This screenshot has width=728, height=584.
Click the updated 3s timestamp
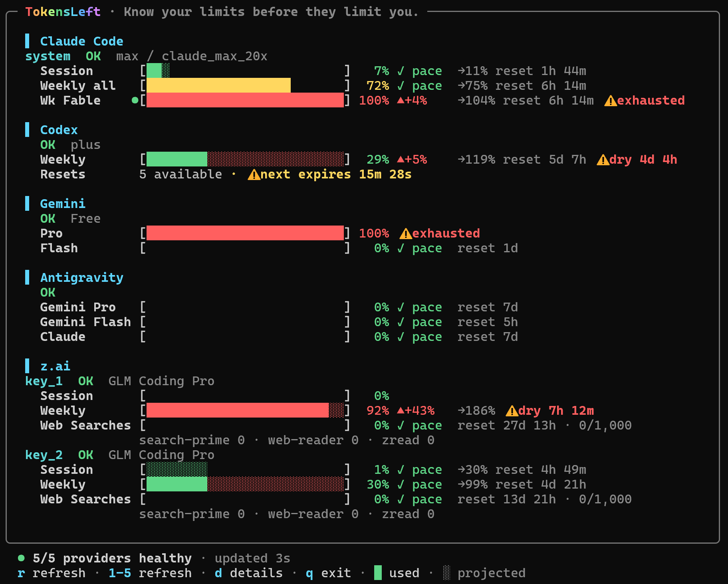coord(252,558)
